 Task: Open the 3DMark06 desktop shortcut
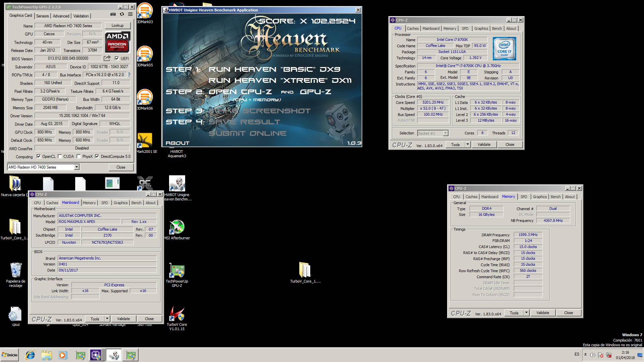tap(145, 100)
